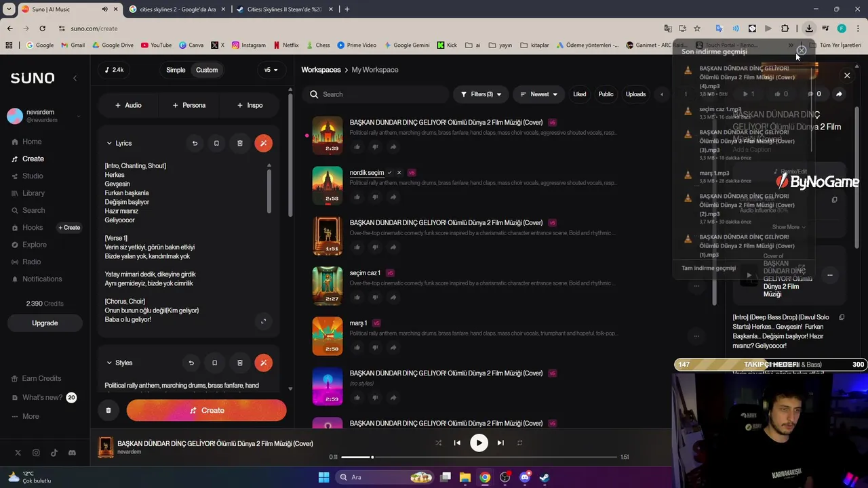868x488 pixels.
Task: Click the orange Create song button
Action: tap(206, 410)
